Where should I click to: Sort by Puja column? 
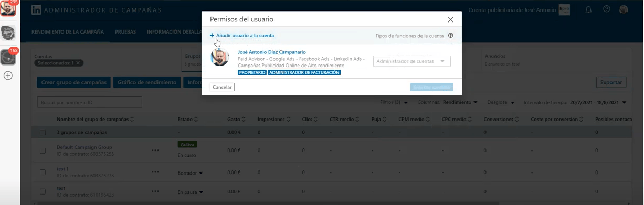click(378, 120)
